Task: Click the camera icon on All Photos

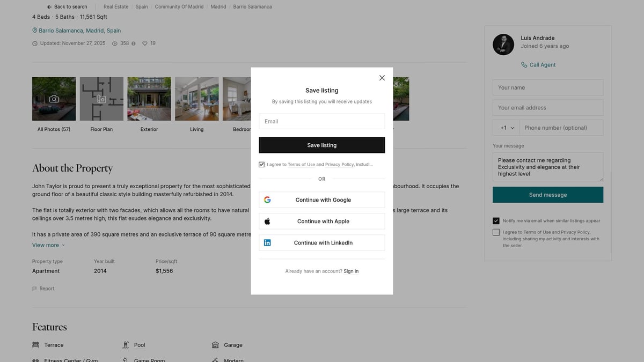Action: 54,99
